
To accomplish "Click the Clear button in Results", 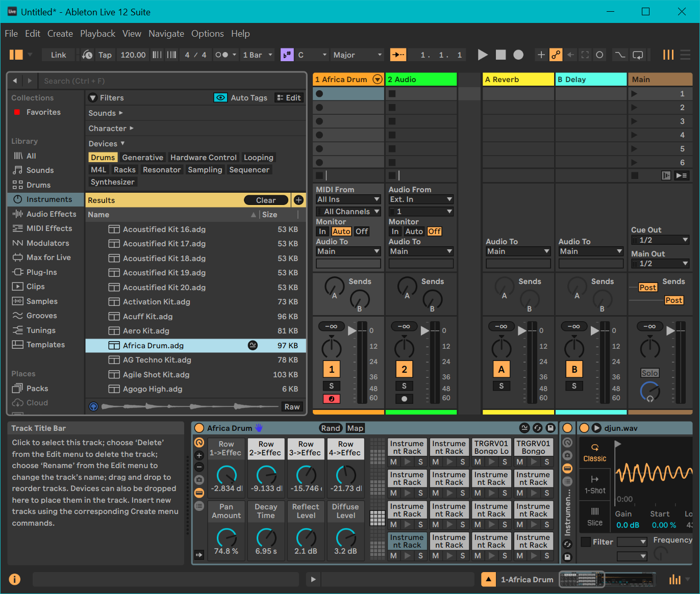I will 266,200.
